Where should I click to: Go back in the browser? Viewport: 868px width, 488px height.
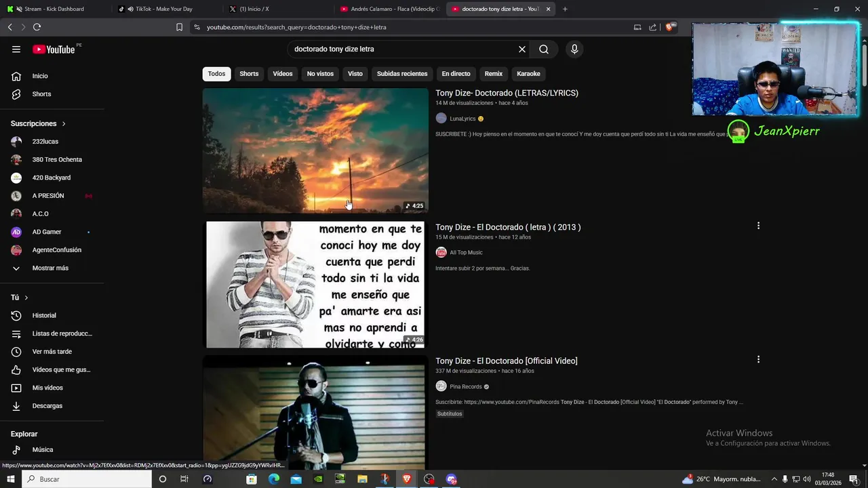coord(9,27)
